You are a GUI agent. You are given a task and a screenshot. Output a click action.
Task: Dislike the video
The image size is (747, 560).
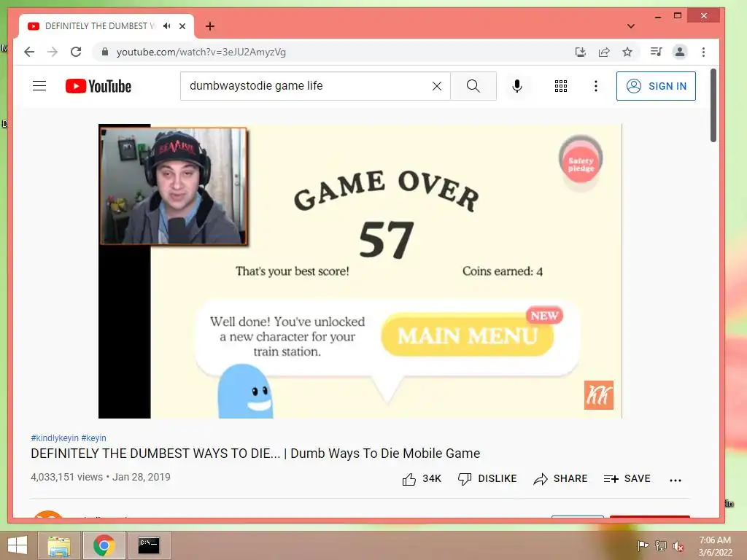point(487,478)
